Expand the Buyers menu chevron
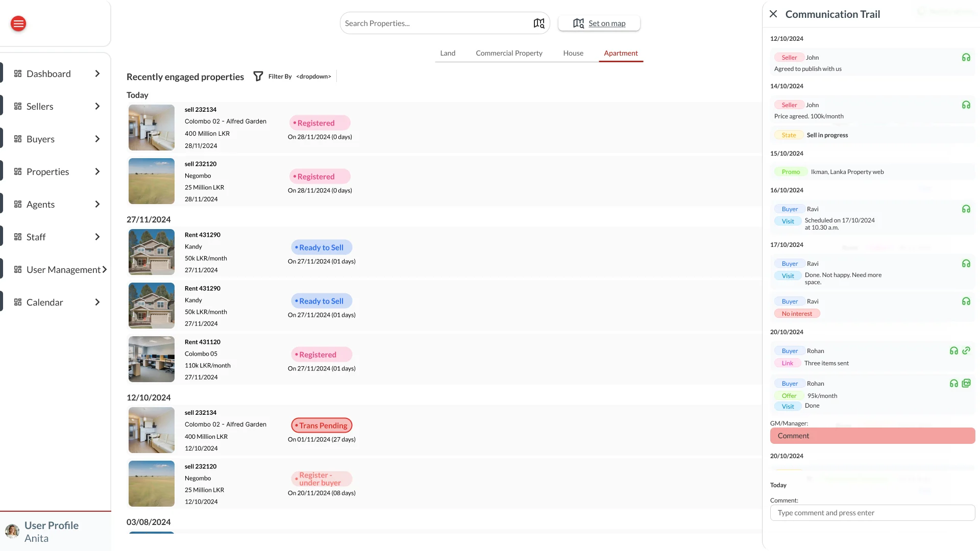Image resolution: width=980 pixels, height=551 pixels. coord(97,139)
